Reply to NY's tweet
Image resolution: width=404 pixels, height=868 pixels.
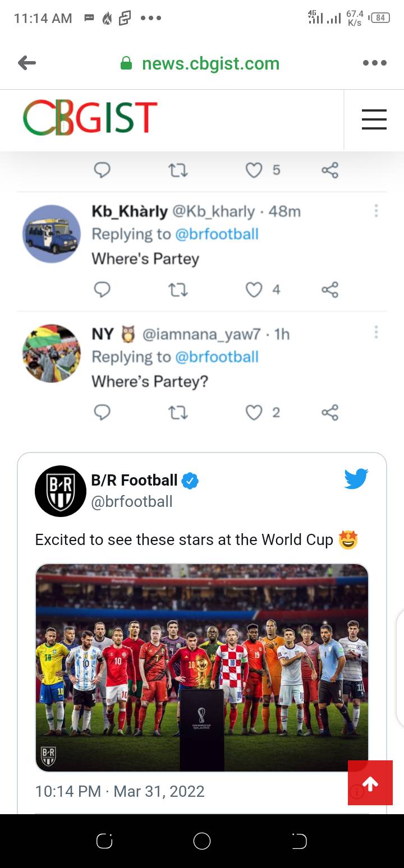pos(102,413)
